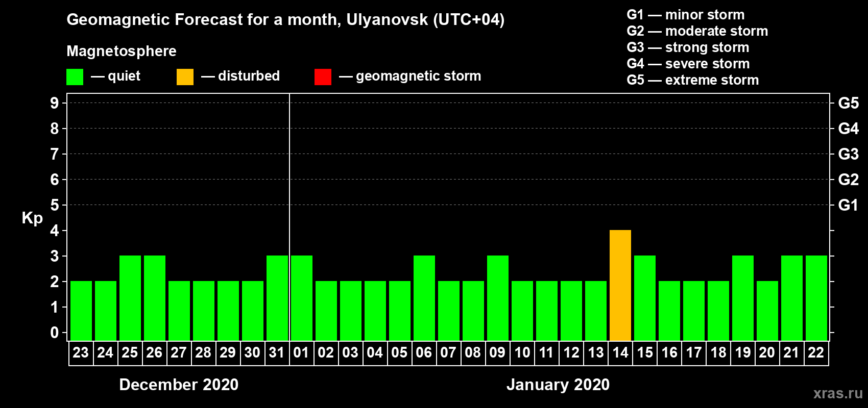Image resolution: width=868 pixels, height=408 pixels.
Task: Click the green bar above date 19
Action: 743,298
